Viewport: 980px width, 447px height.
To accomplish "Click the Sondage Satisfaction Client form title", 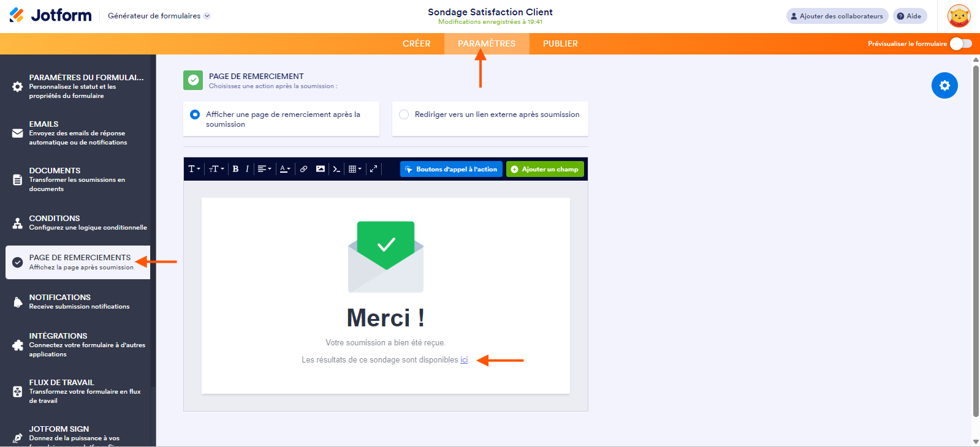I will click(490, 12).
